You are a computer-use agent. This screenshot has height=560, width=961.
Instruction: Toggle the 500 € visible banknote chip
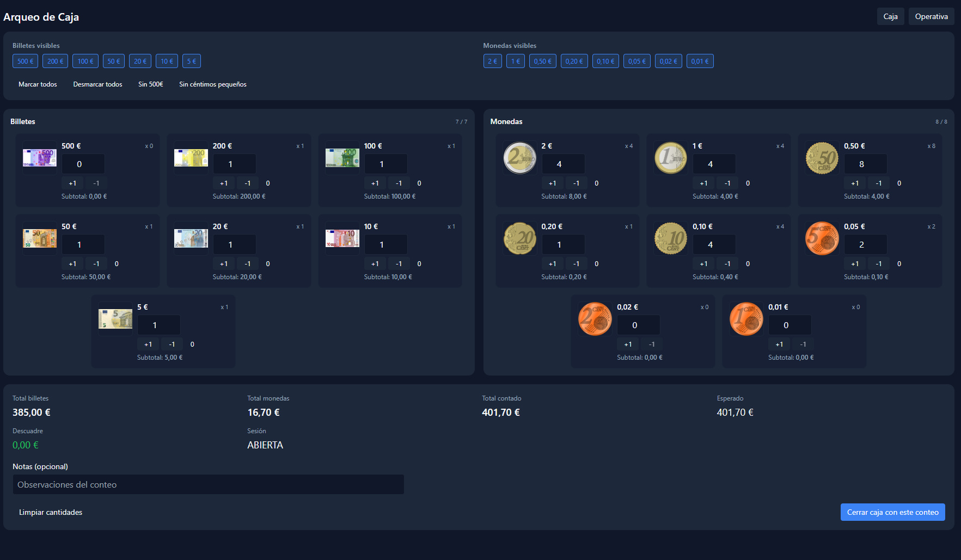(x=25, y=61)
